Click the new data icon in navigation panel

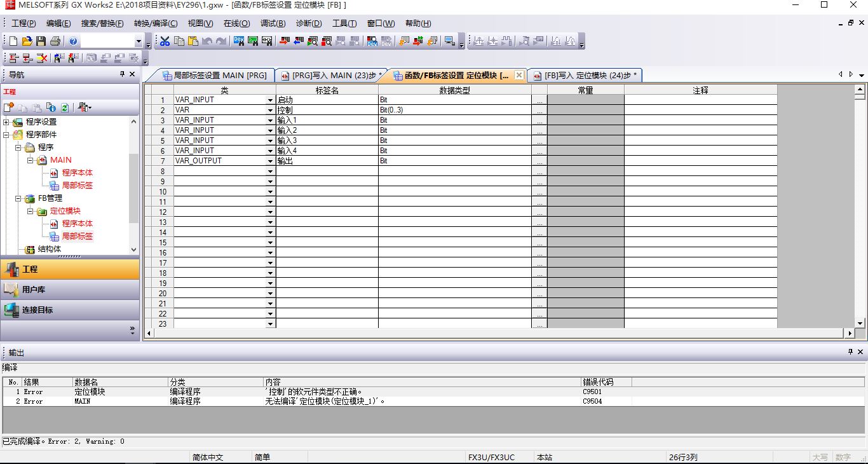point(9,107)
